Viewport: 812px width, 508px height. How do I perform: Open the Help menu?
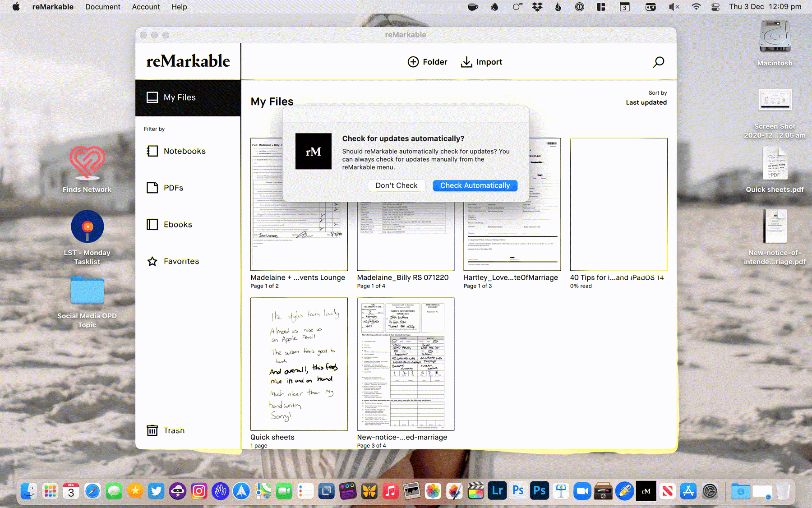(179, 7)
